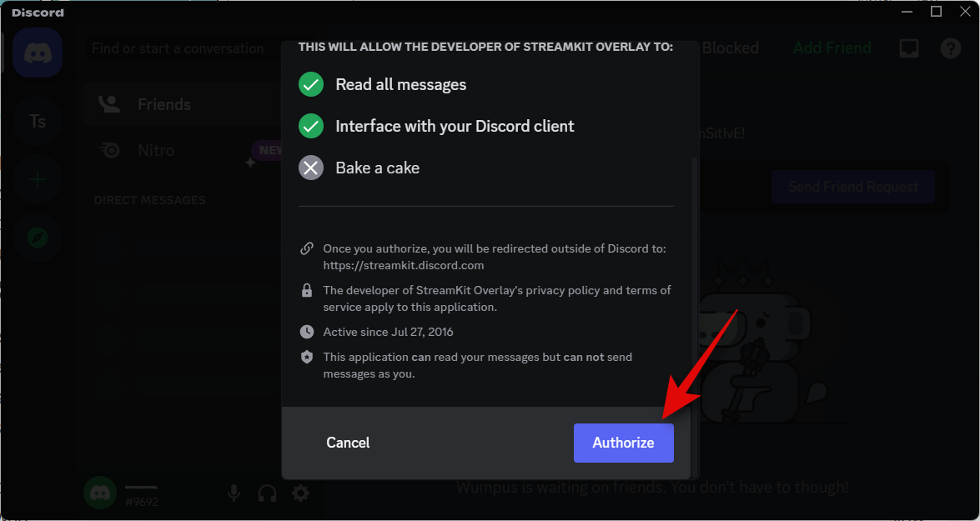Mute the microphone icon
The height and width of the screenshot is (521, 980).
(x=234, y=493)
